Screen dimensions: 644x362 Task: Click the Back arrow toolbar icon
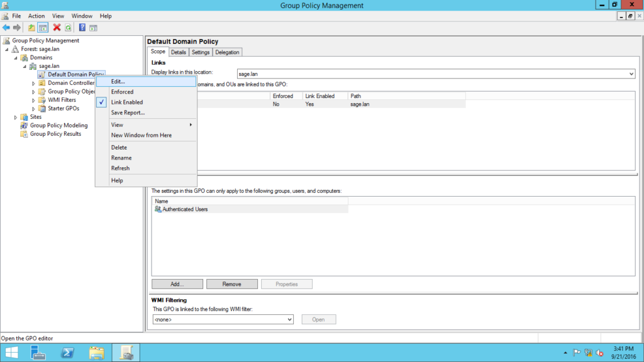tap(6, 28)
